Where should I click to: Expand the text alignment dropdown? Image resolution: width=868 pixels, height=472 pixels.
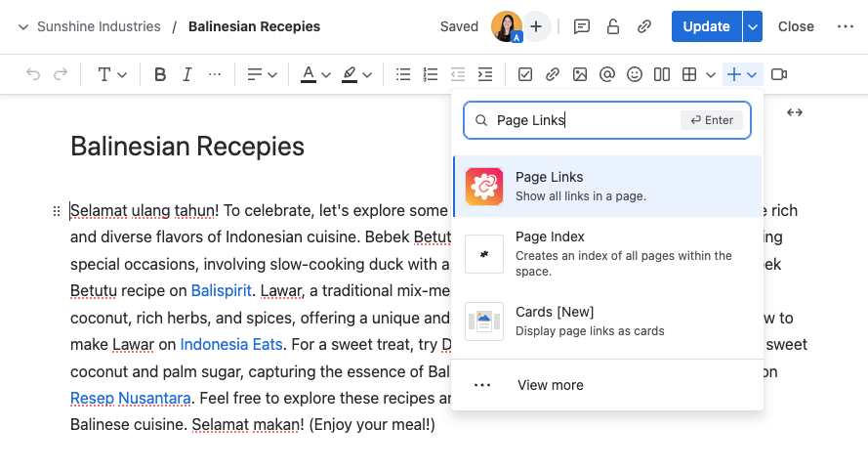tap(262, 74)
